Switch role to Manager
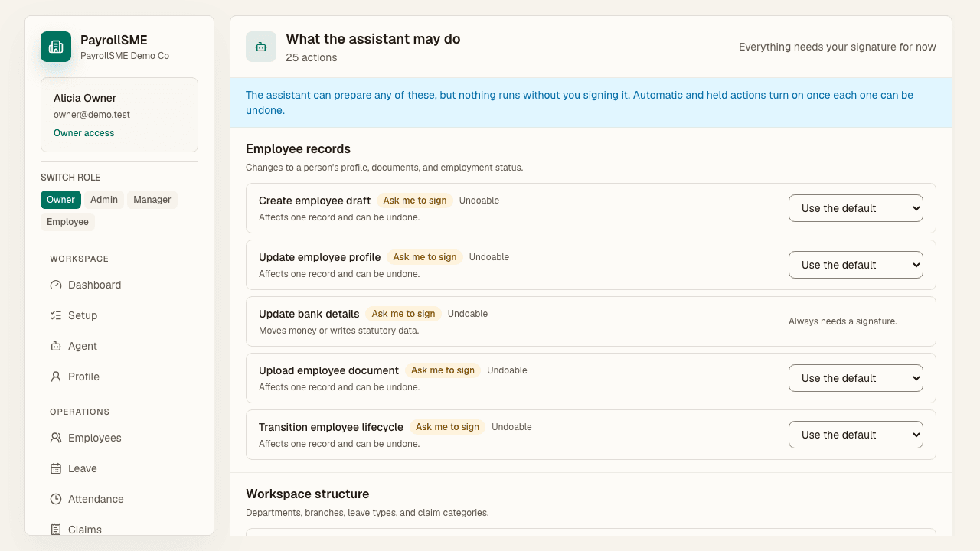The image size is (980, 551). point(152,200)
